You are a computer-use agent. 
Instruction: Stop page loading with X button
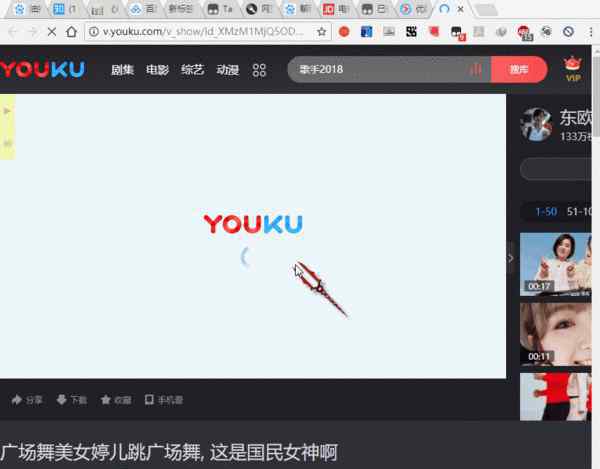52,32
